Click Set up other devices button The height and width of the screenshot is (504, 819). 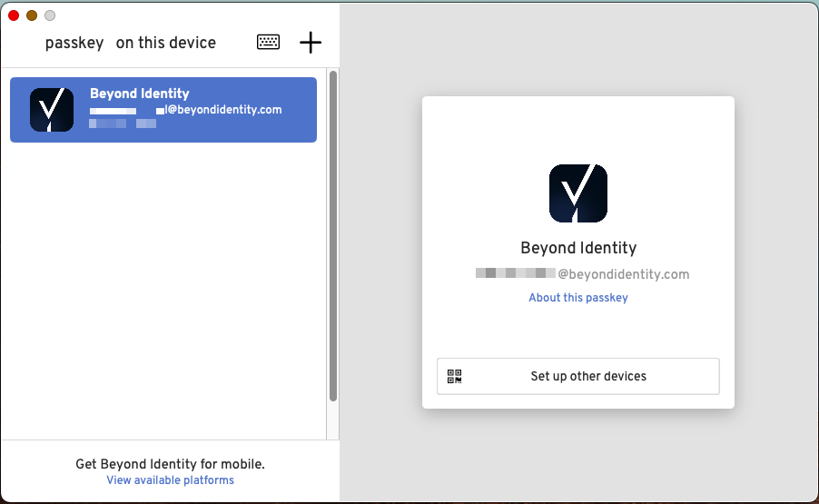pos(578,376)
